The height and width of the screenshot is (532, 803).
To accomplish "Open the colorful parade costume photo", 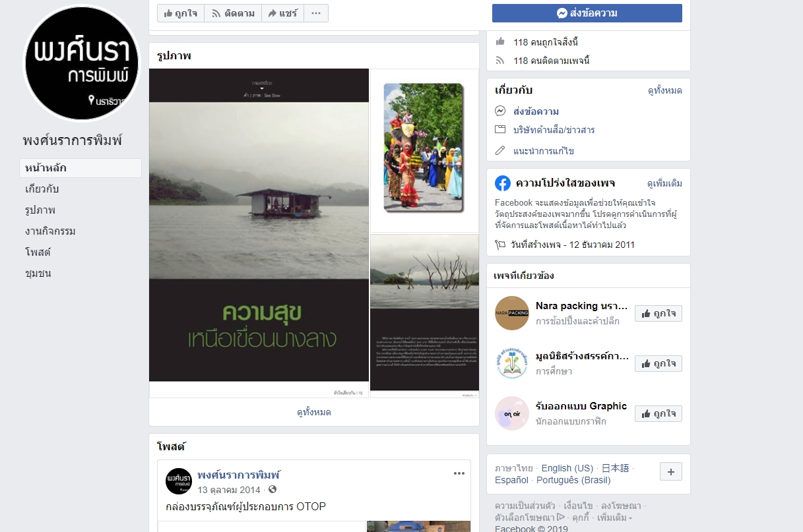I will 424,150.
